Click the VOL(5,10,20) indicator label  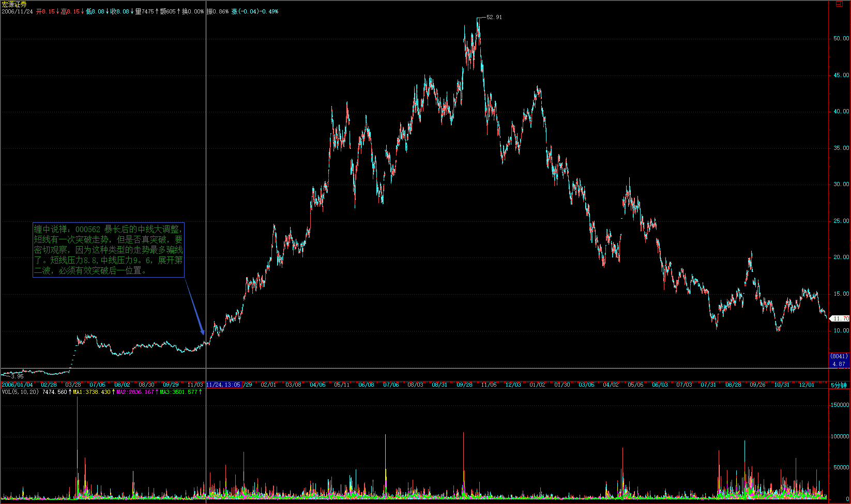(20, 392)
